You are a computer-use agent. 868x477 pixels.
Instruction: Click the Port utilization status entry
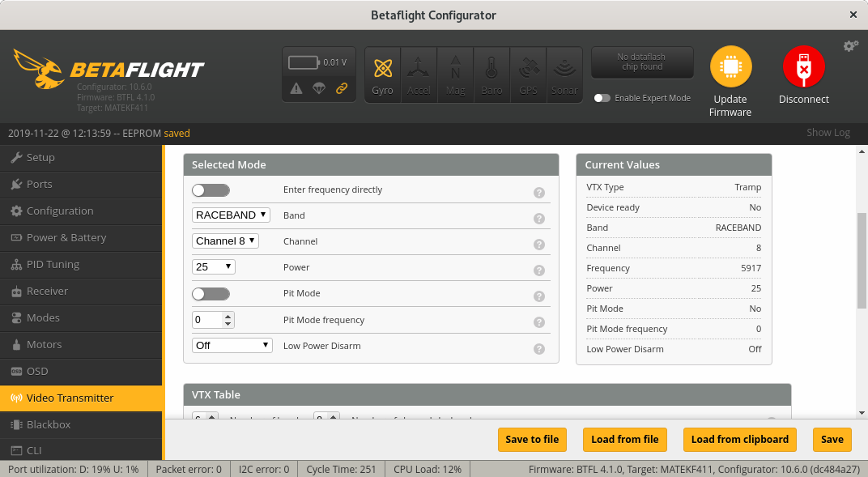pyautogui.click(x=73, y=469)
